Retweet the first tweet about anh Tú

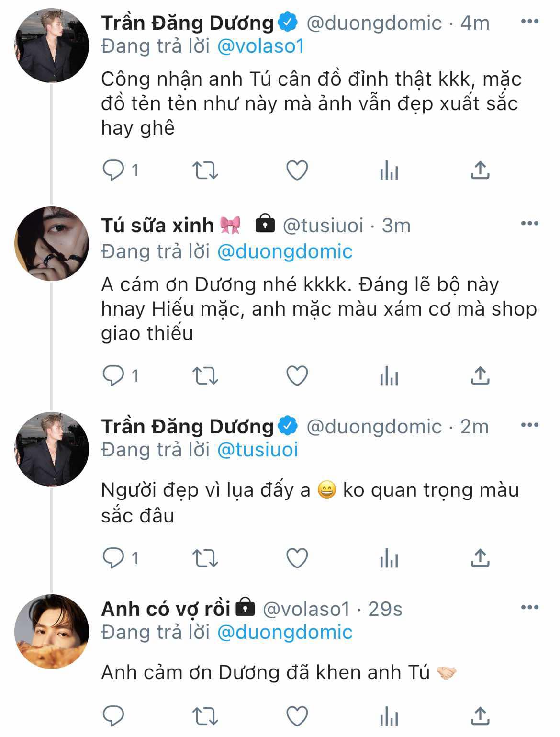(205, 170)
